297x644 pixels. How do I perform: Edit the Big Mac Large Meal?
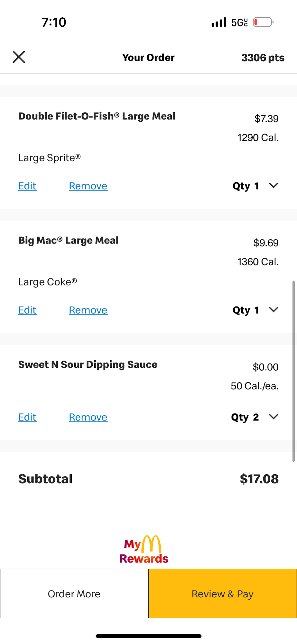[27, 310]
